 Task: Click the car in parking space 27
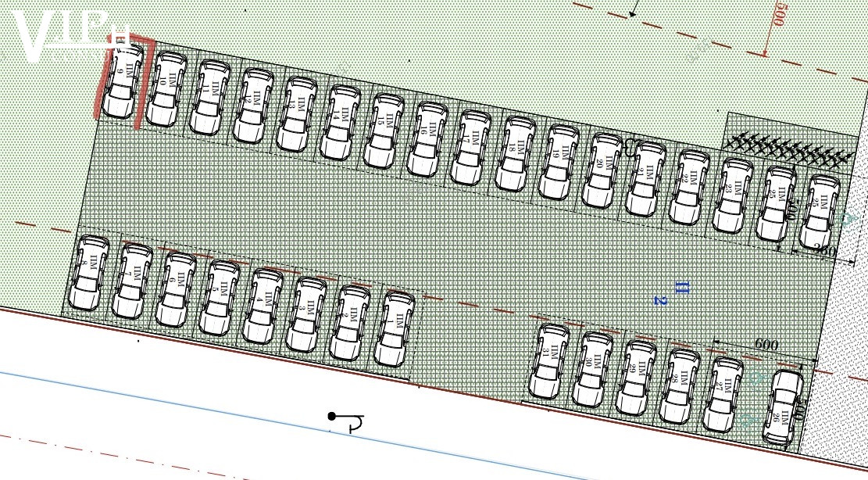click(x=723, y=394)
